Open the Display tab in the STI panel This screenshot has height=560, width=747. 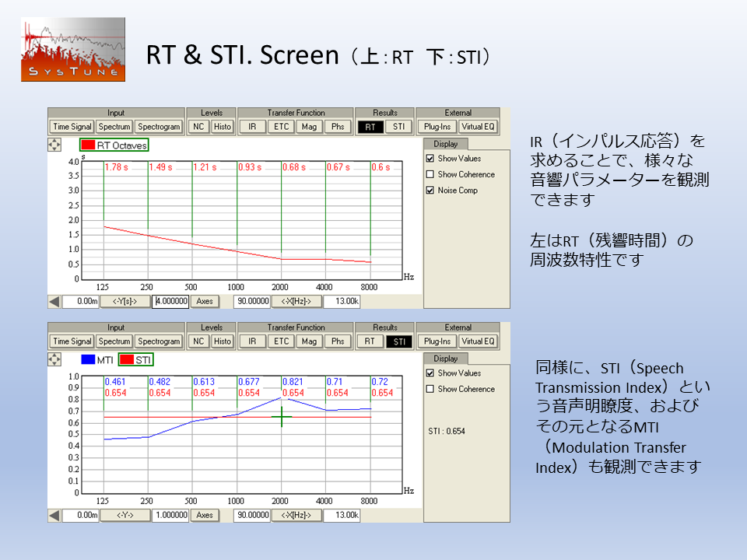445,359
